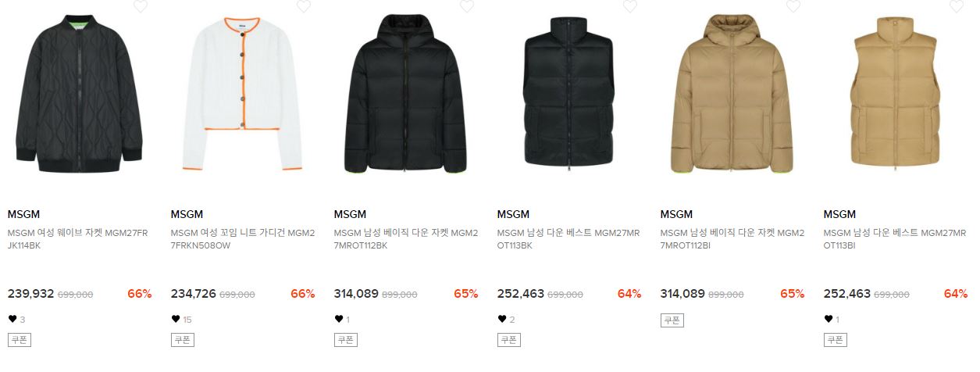Screen dimensions: 980x372
Task: Toggle the wishlist heart on the black hooded down jacket
Action: 467,6
